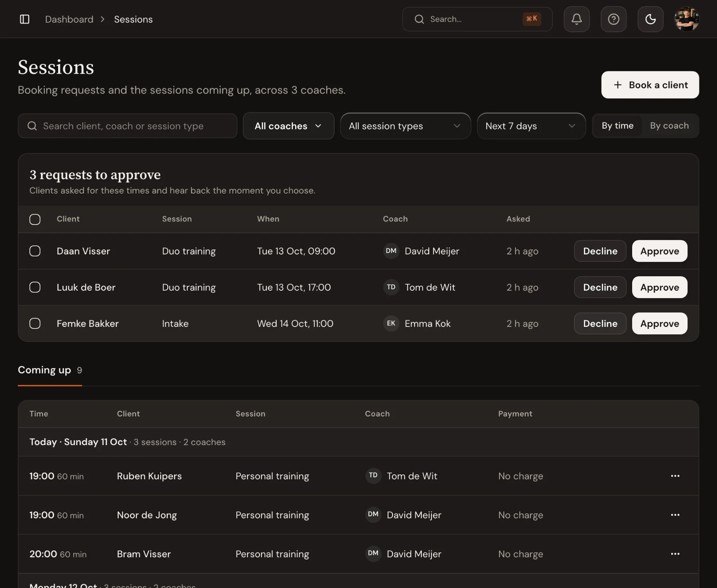
Task: Open more options for Ruben Kuipers session
Action: (675, 476)
